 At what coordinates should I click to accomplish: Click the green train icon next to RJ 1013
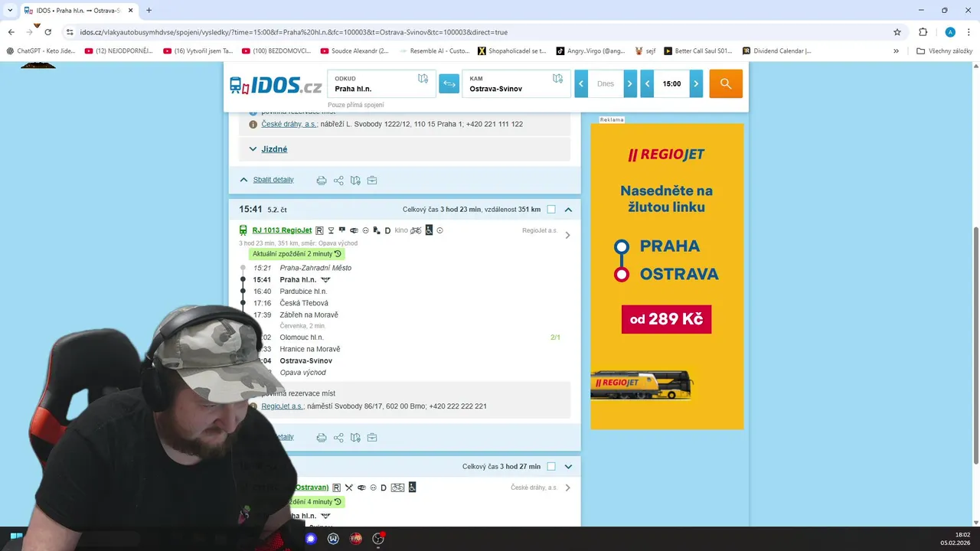[x=243, y=230]
